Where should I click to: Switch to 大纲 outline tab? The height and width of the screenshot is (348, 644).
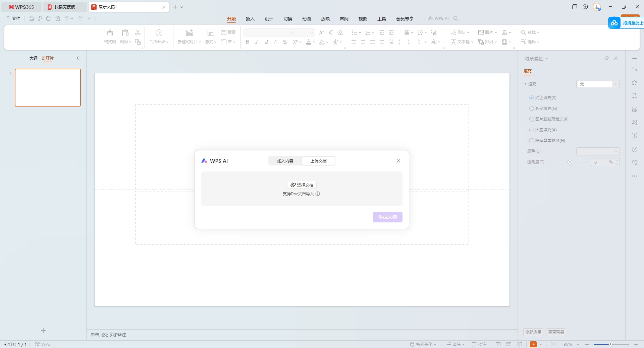(34, 58)
